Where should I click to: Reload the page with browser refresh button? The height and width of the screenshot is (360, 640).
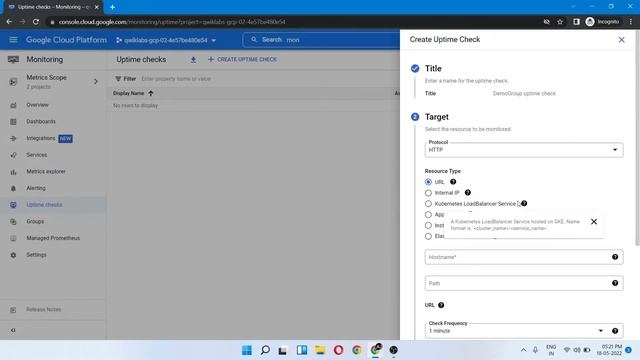pos(36,22)
